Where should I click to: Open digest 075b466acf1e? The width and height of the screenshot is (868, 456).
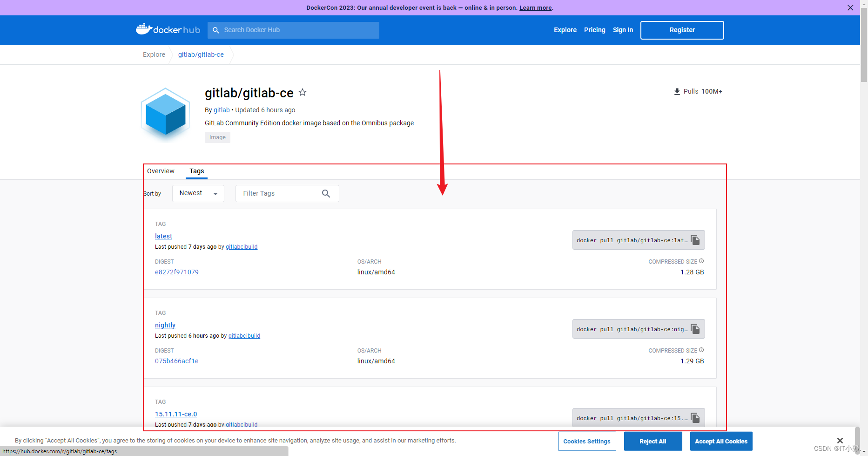(177, 361)
